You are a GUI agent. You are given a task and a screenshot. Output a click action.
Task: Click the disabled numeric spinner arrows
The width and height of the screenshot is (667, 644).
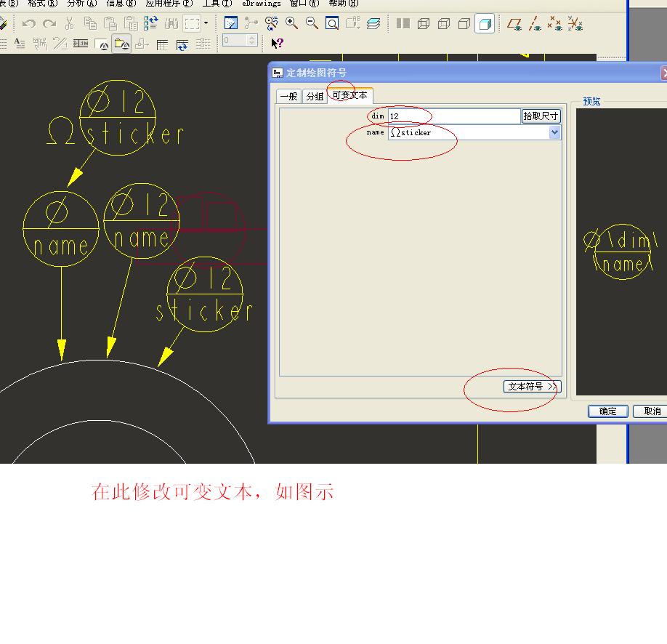click(x=252, y=41)
